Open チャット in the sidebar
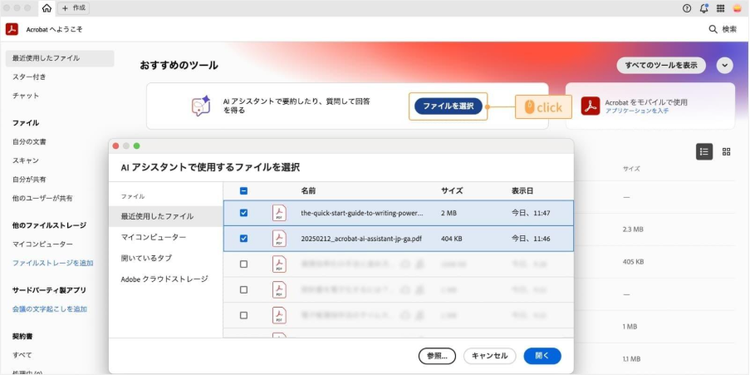The width and height of the screenshot is (750, 375). pyautogui.click(x=26, y=96)
